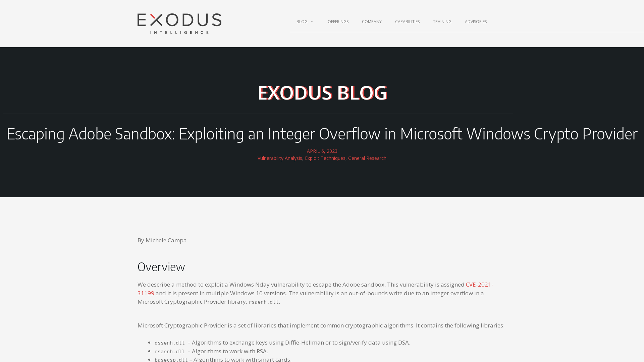This screenshot has height=362, width=644.
Task: Navigate to CAPABILITIES page
Action: coord(407,22)
